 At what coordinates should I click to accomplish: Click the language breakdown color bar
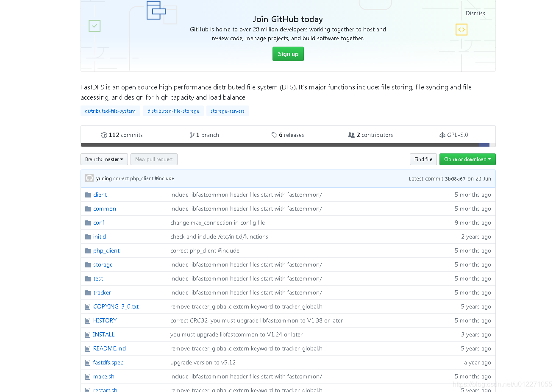coord(288,145)
